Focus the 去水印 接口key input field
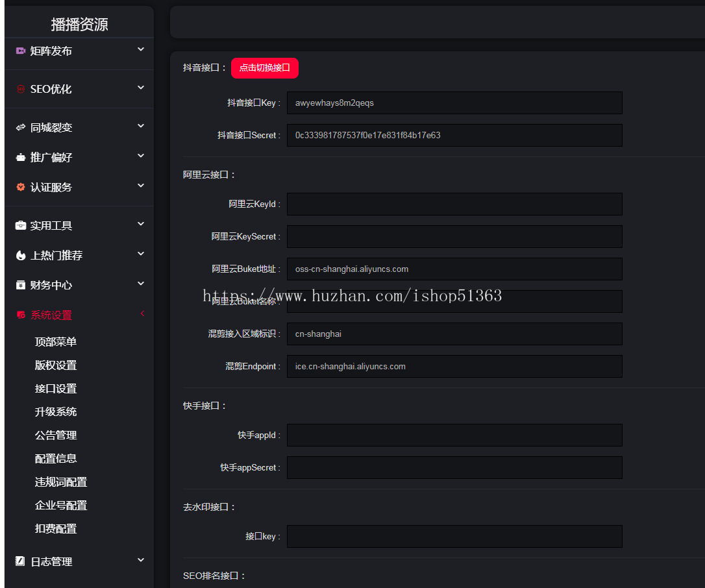The image size is (705, 588). coord(454,536)
